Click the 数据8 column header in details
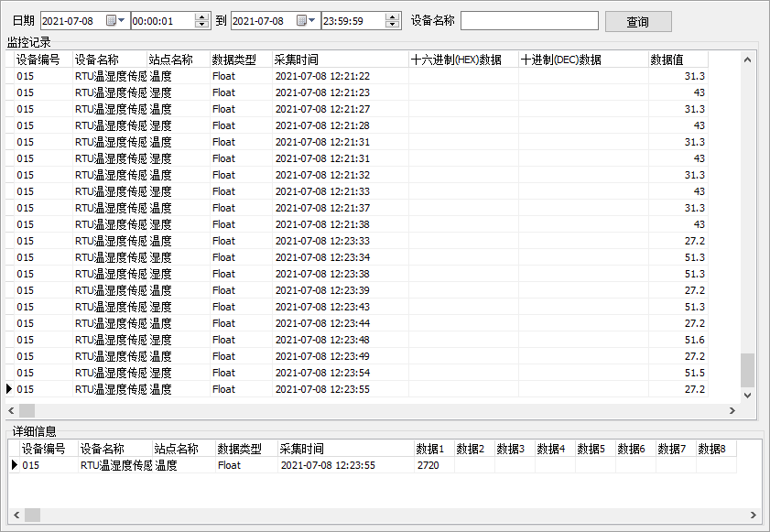This screenshot has width=770, height=532. (x=716, y=449)
